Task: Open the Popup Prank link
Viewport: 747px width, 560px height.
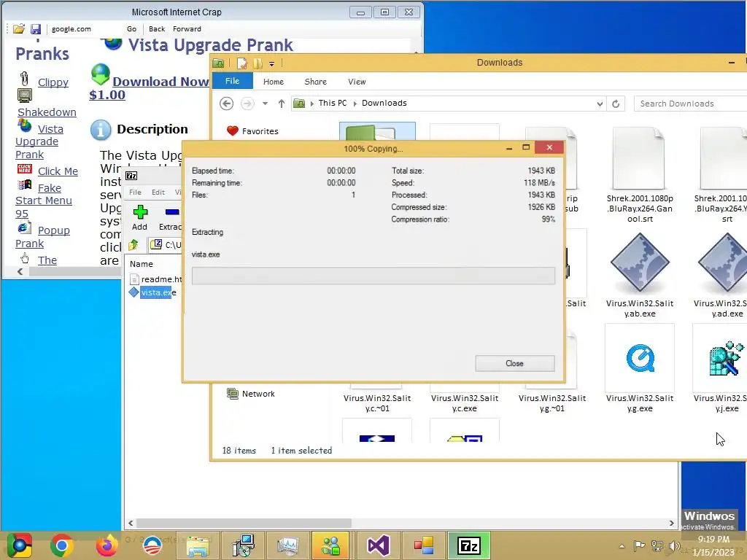Action: [x=43, y=237]
